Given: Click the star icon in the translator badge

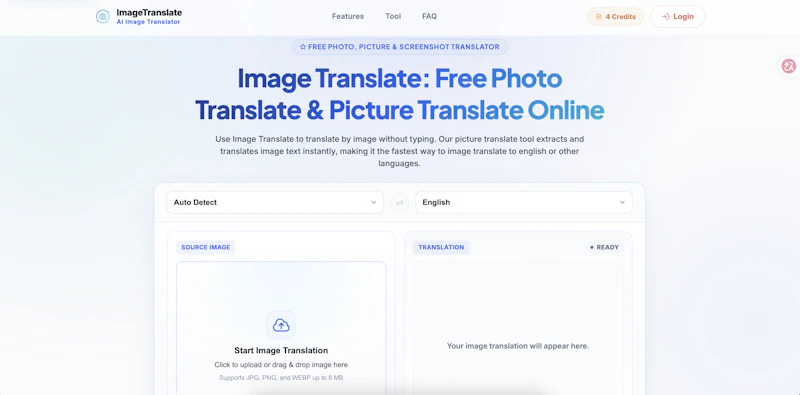Looking at the screenshot, I should point(303,46).
